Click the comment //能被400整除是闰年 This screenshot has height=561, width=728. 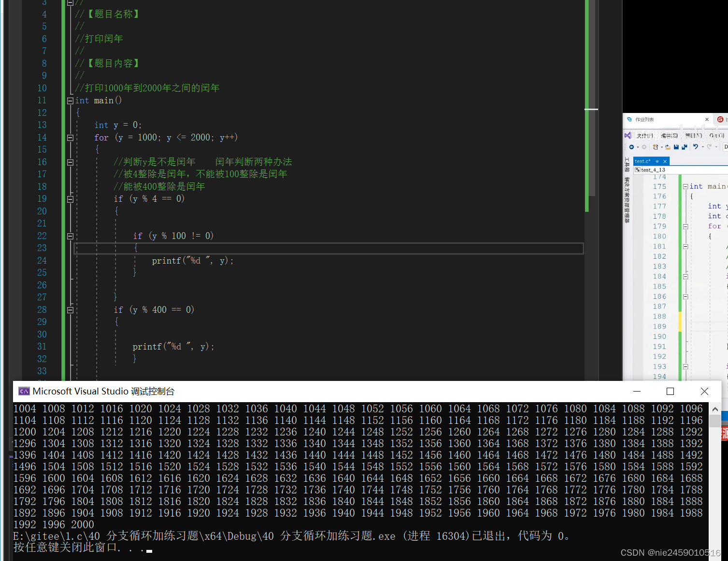[x=159, y=186]
